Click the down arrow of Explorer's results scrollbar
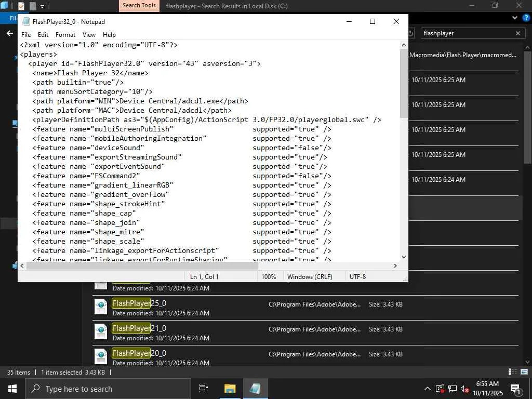The image size is (532, 399). pyautogui.click(x=528, y=362)
